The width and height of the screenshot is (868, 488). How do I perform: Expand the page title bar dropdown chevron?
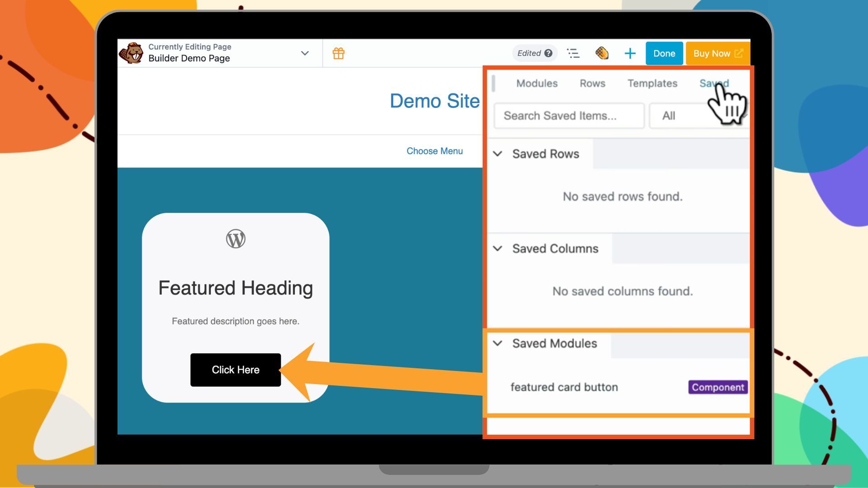pyautogui.click(x=305, y=53)
